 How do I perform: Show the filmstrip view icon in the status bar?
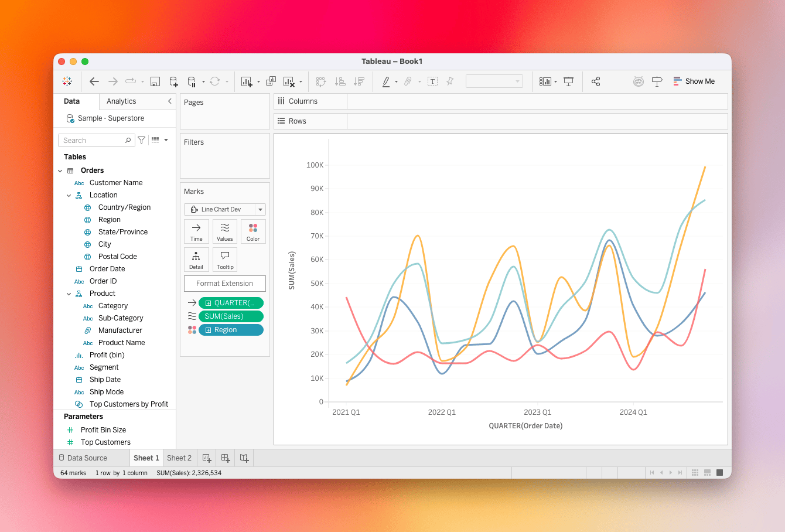tap(708, 473)
